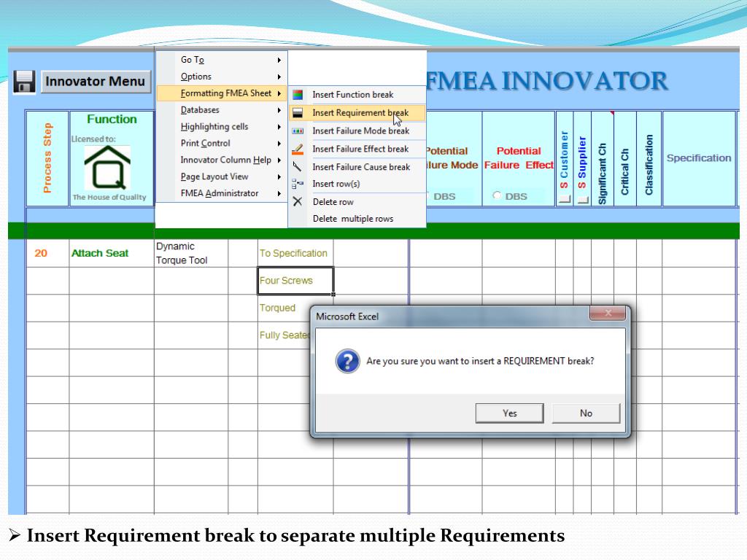Expand the Highlighting cells submenu arrow
Viewport: 747px width, 560px height.
coord(279,127)
